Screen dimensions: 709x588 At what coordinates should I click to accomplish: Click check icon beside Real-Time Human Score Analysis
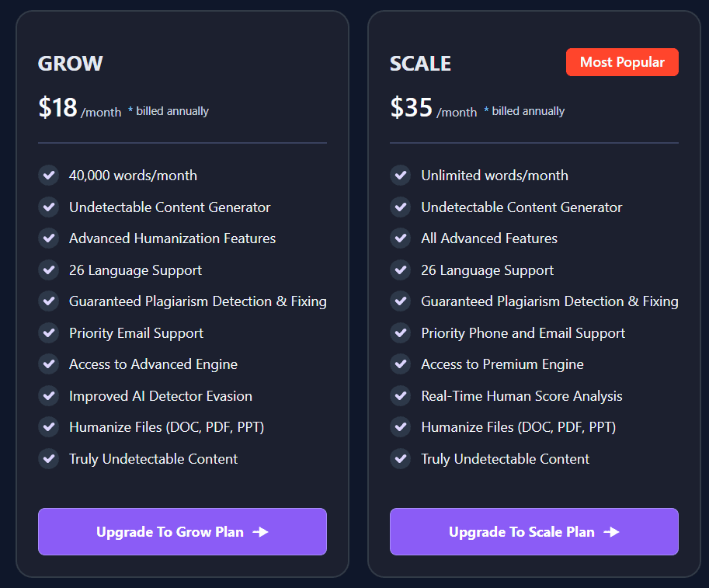point(401,396)
